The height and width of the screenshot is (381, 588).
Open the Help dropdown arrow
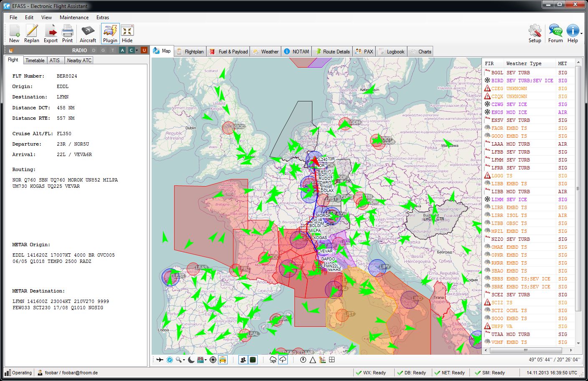581,34
